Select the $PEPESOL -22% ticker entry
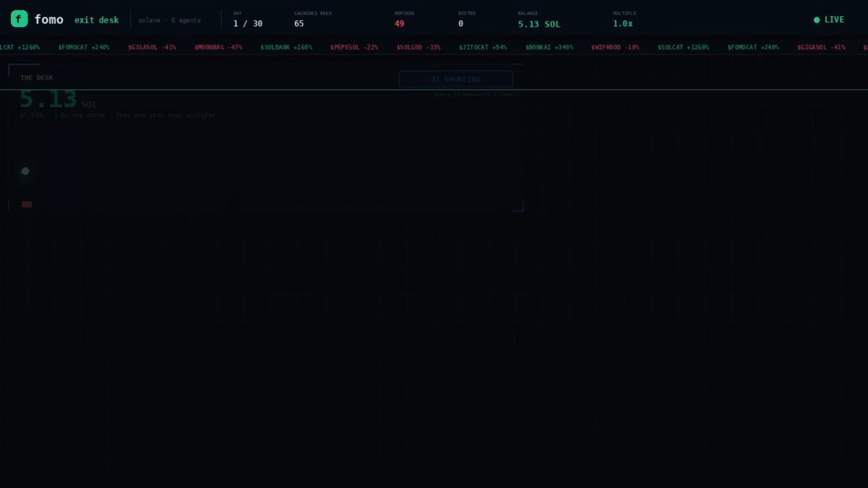The image size is (868, 488). coord(354,47)
